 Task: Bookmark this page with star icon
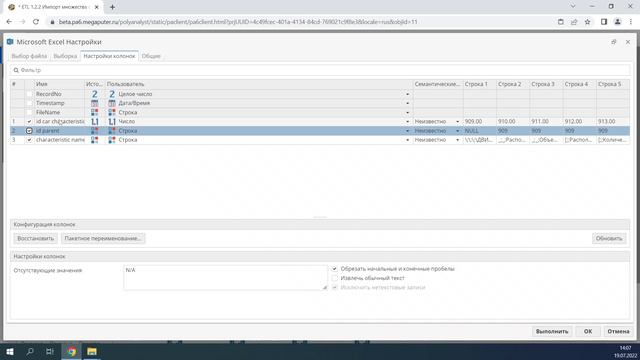[x=587, y=22]
